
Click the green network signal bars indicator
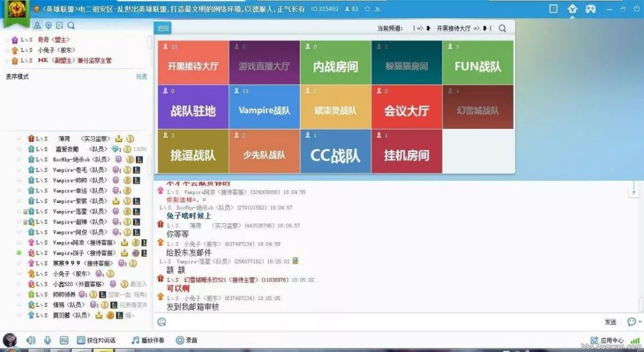636,340
